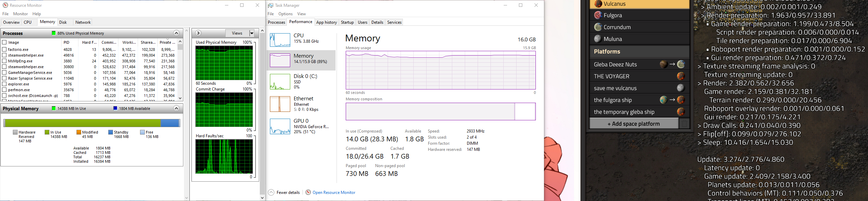Click origin planet icon on Gleba Deeez Nuts

pyautogui.click(x=664, y=64)
